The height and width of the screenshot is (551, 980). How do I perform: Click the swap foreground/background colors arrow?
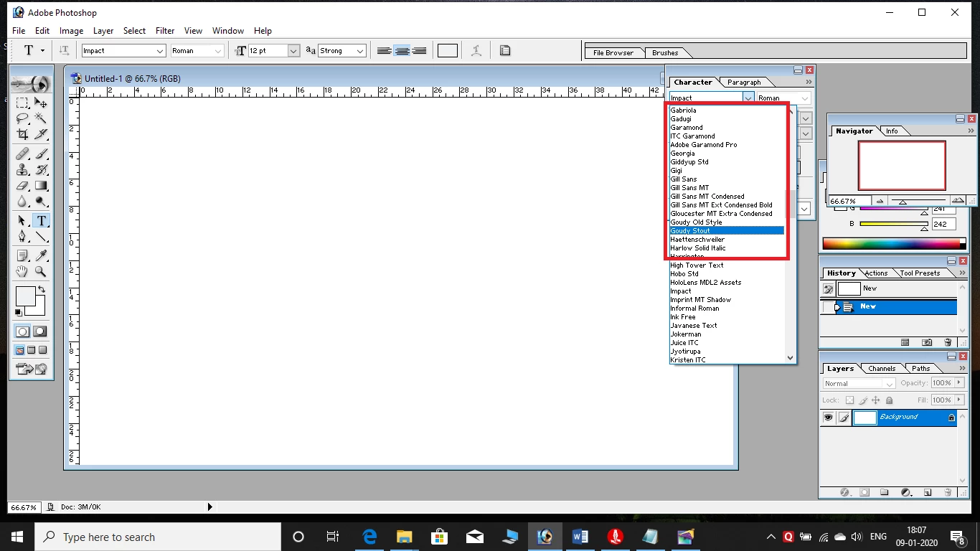[x=42, y=290]
